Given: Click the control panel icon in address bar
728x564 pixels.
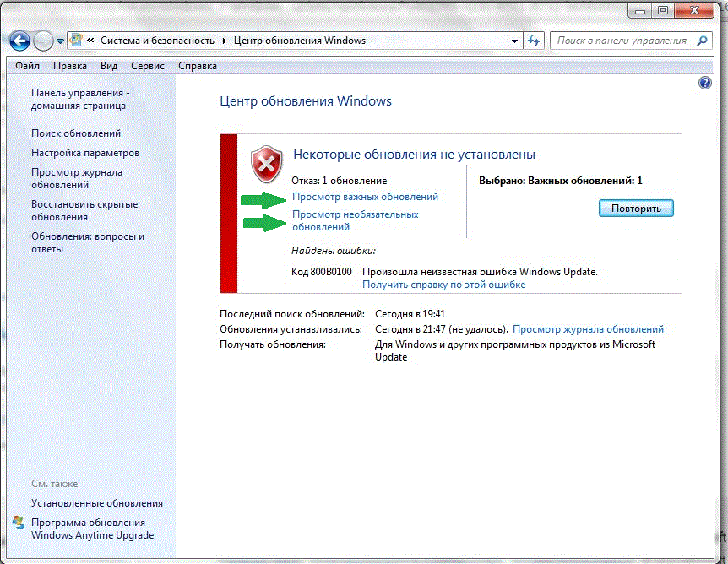Looking at the screenshot, I should [x=76, y=41].
